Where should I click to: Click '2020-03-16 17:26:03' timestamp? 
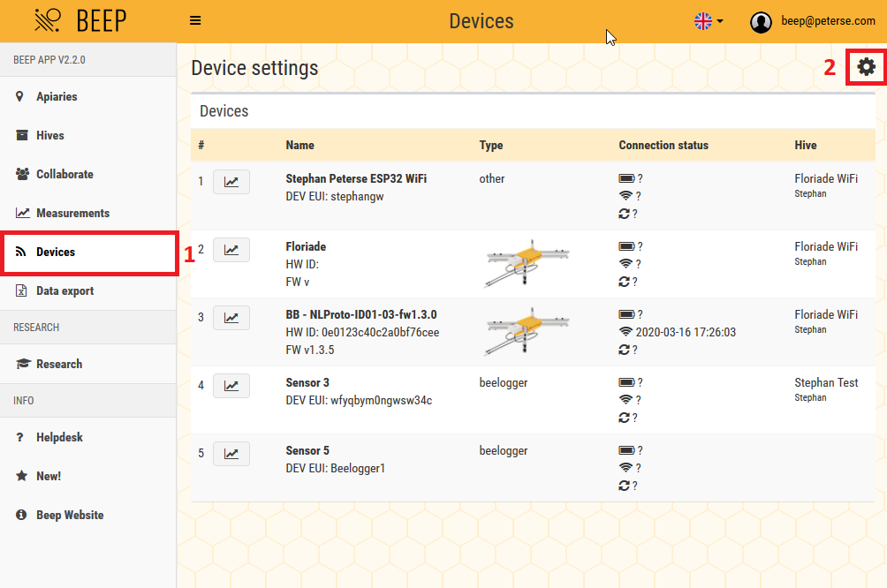[686, 333]
